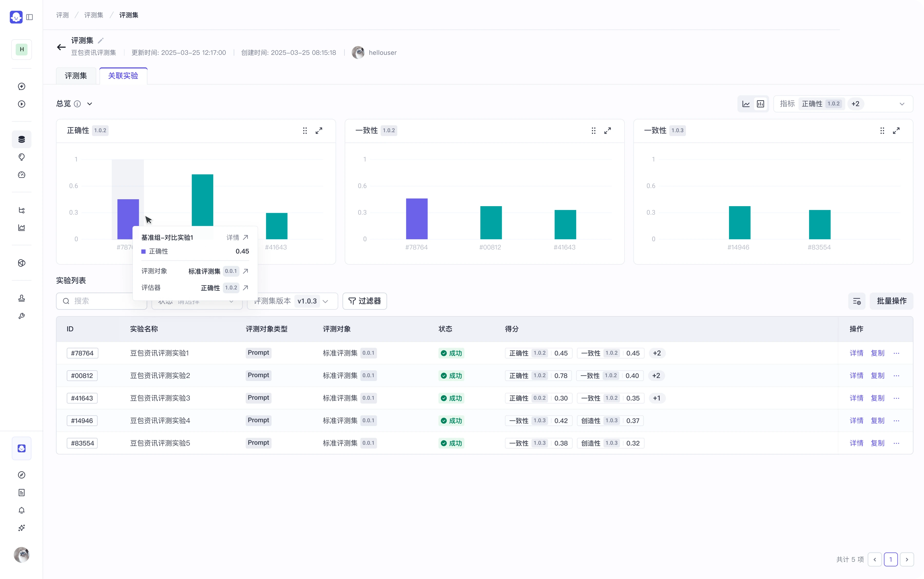Open column settings icon beside 批量操作
This screenshot has height=579, width=924.
[856, 301]
